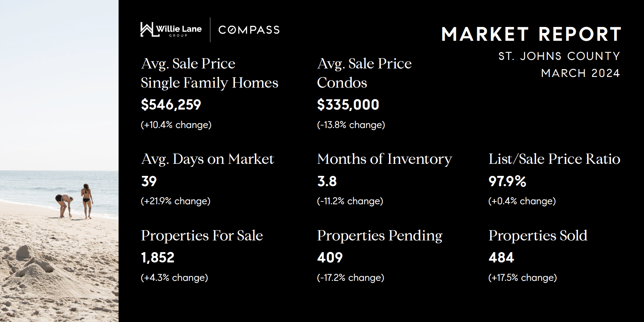Viewport: 644px width, 322px height.
Task: Click the 3.8 inventory value
Action: (x=327, y=181)
